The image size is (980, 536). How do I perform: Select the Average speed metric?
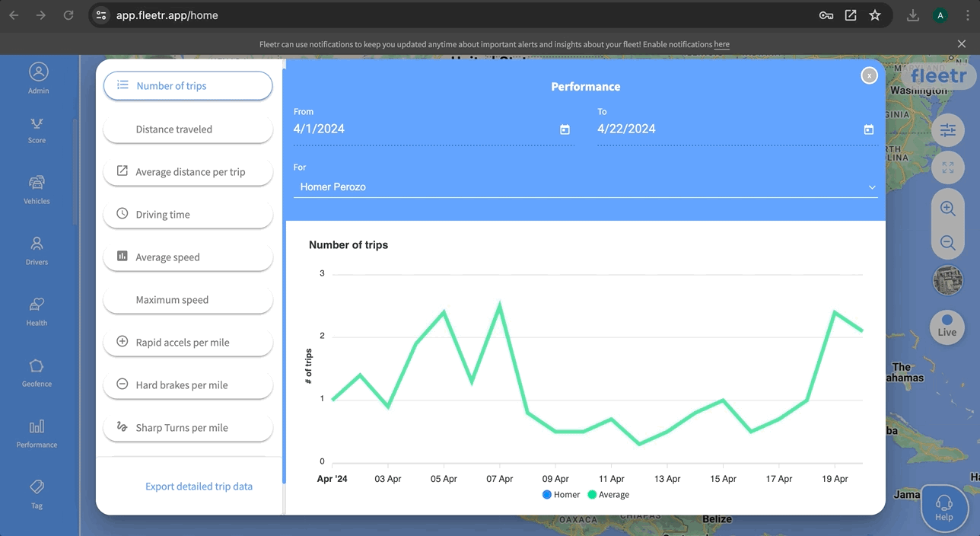(188, 257)
